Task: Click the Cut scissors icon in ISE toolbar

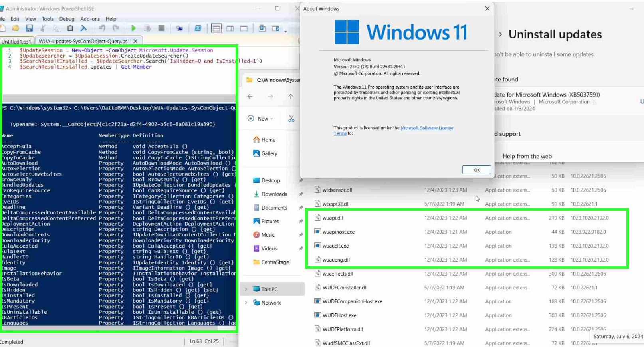Action: (43, 28)
